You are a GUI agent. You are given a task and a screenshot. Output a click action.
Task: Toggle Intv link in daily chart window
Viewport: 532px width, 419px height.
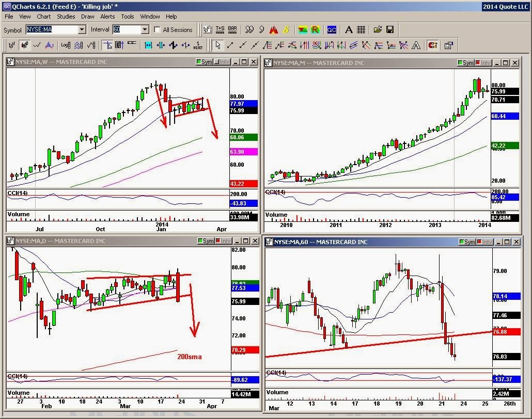[x=224, y=240]
